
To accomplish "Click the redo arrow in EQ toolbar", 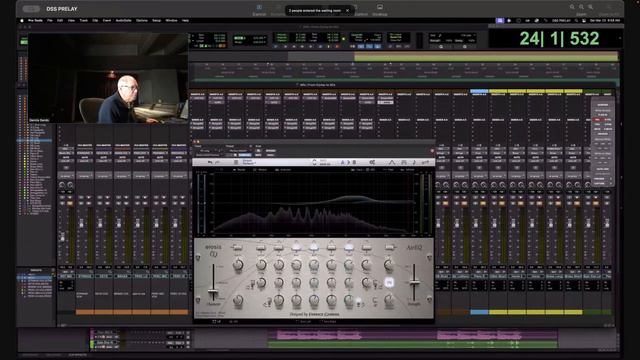I will click(218, 162).
